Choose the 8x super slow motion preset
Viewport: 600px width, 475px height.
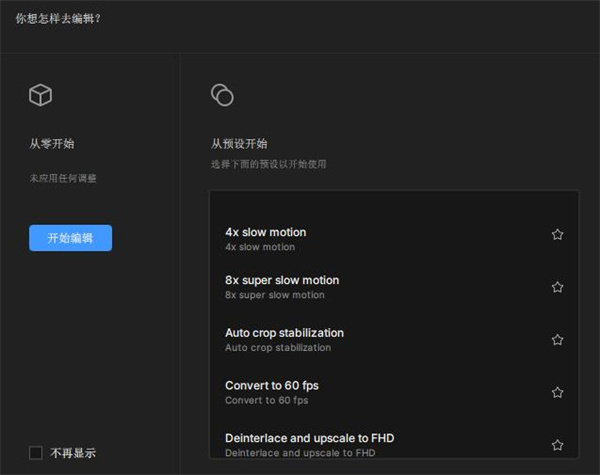click(282, 281)
